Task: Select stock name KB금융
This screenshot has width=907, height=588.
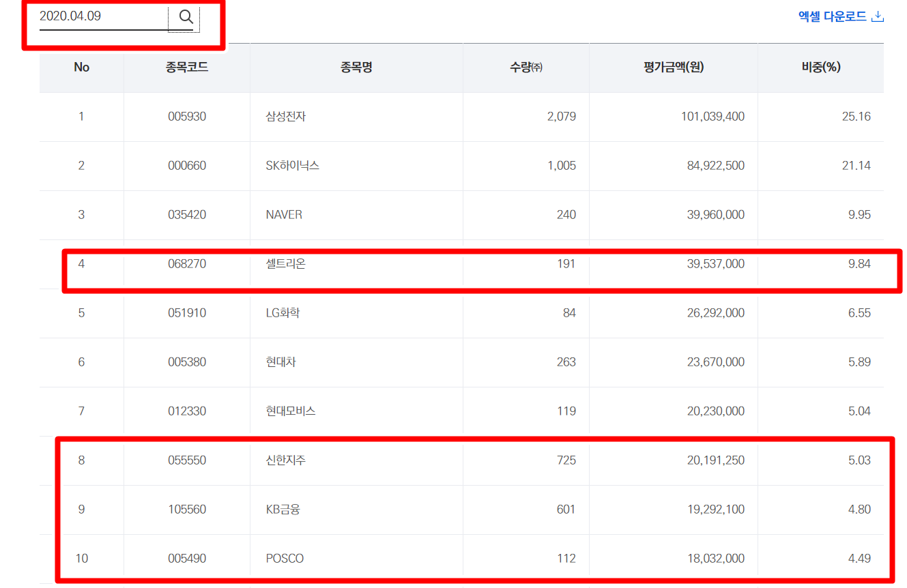Action: [283, 510]
